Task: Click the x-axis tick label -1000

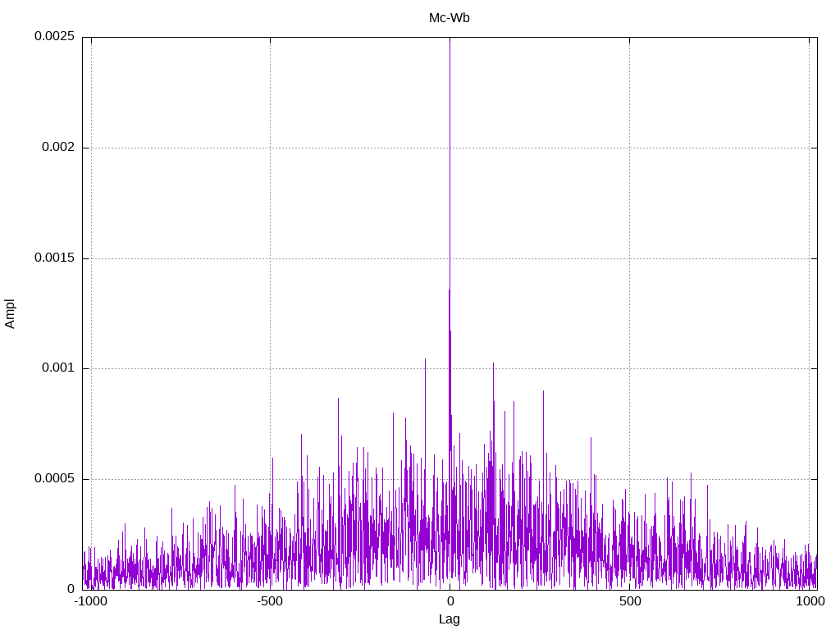Action: [x=90, y=601]
